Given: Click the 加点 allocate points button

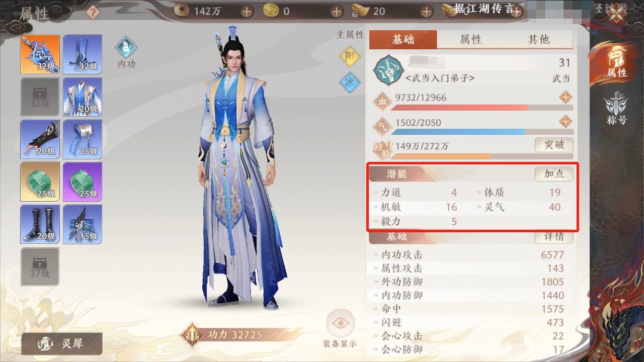Looking at the screenshot, I should [x=554, y=173].
